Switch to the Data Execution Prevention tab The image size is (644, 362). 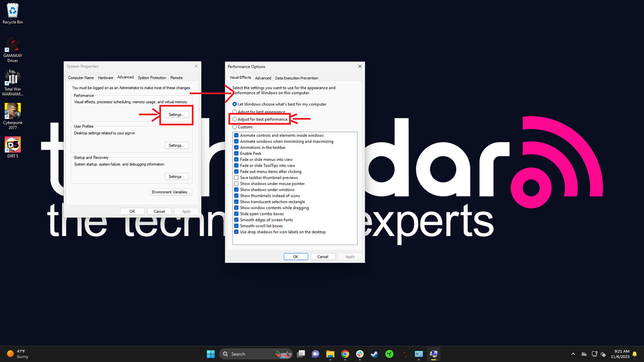click(297, 77)
